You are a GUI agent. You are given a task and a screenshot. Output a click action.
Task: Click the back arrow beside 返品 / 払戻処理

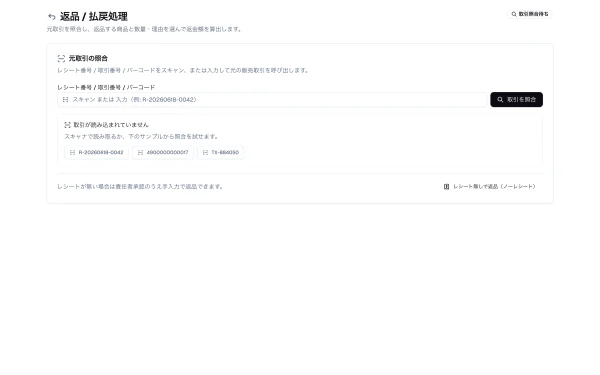click(x=52, y=16)
